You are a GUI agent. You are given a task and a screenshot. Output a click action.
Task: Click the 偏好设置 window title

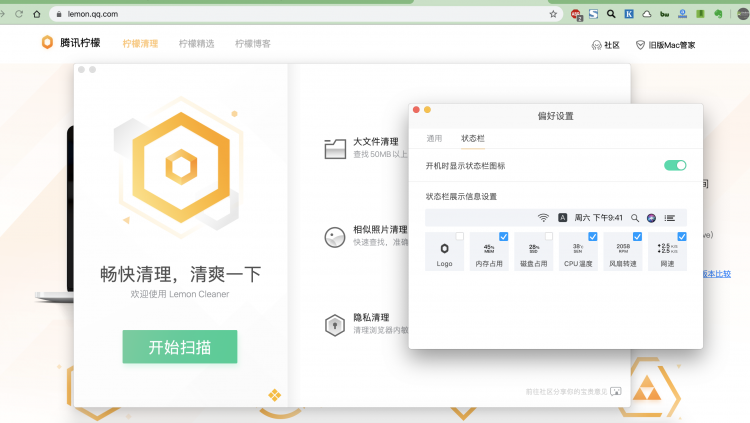(555, 116)
